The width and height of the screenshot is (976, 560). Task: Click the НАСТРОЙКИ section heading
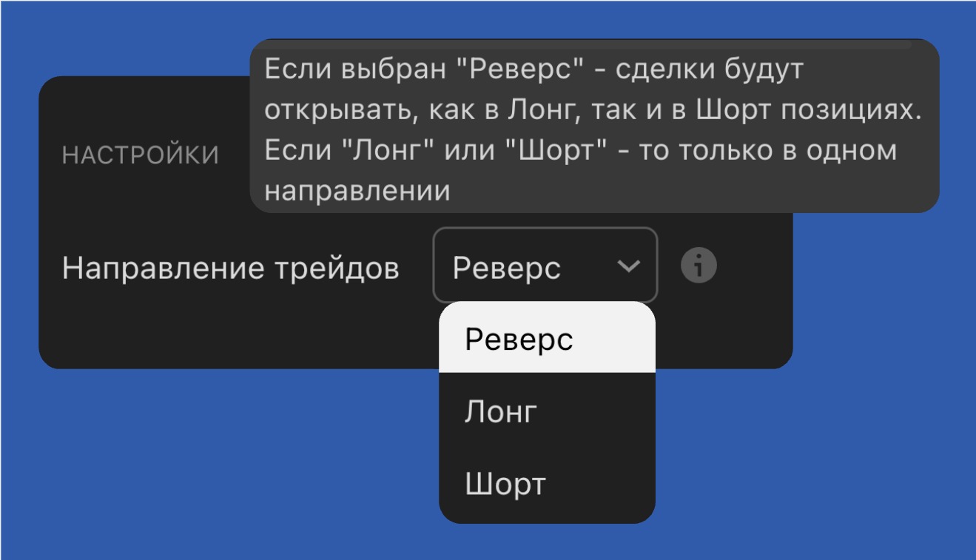coord(140,155)
